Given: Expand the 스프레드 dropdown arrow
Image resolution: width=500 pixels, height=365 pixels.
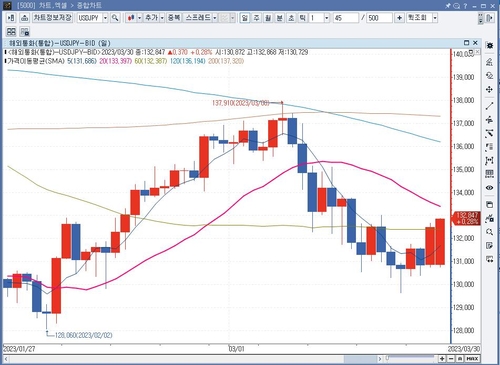Looking at the screenshot, I should pos(215,18).
